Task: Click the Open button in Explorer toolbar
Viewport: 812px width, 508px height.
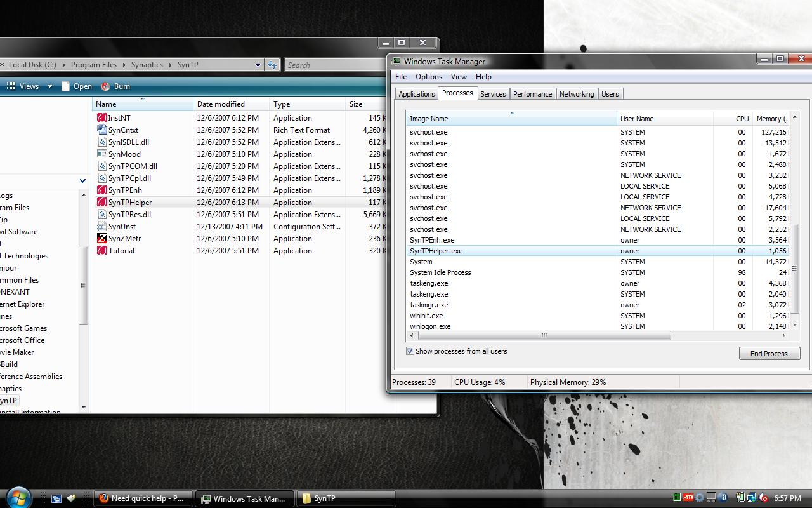Action: click(77, 86)
